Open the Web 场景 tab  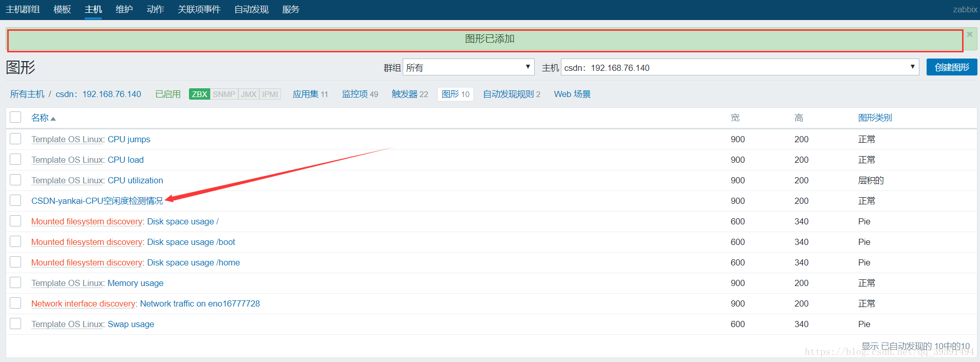[572, 94]
